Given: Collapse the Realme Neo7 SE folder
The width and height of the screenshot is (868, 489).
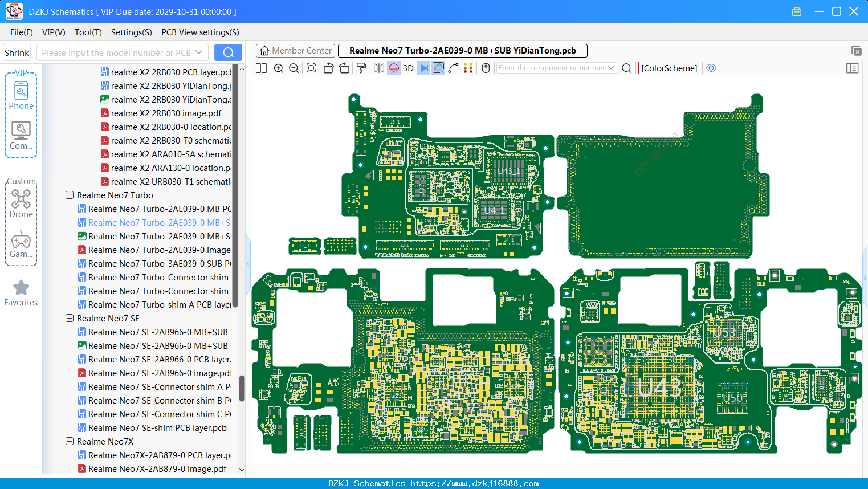Looking at the screenshot, I should (x=70, y=318).
